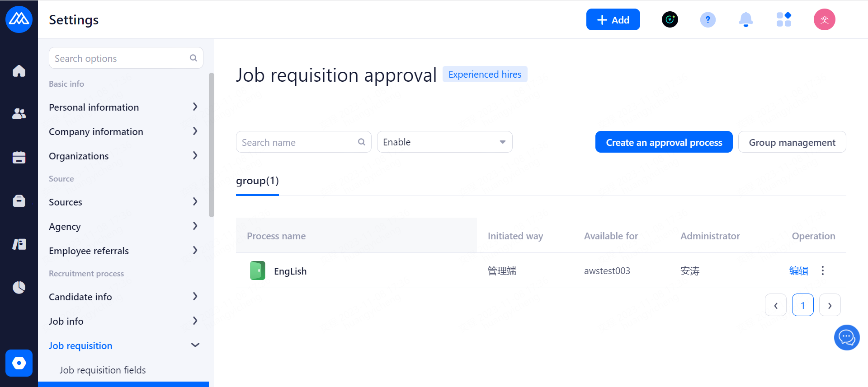This screenshot has height=387, width=868.
Task: Select the group(1) tab
Action: [257, 181]
